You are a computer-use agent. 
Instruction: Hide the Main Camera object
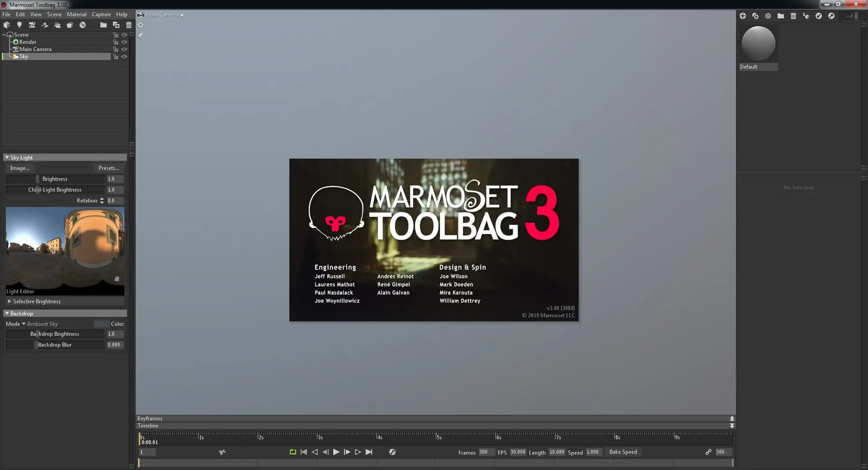pos(124,49)
